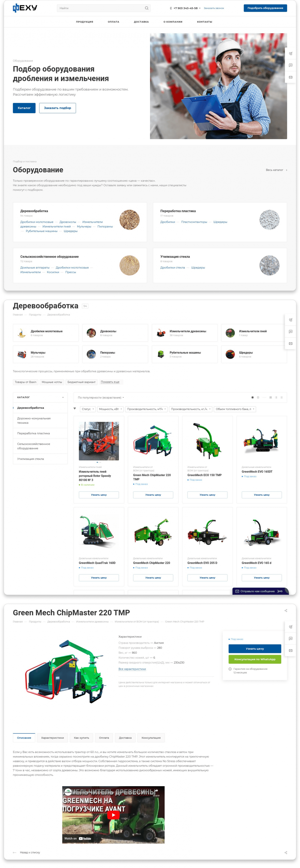Switch to the list view icon with bullets
Image resolution: width=300 pixels, height=868 pixels.
click(x=276, y=398)
